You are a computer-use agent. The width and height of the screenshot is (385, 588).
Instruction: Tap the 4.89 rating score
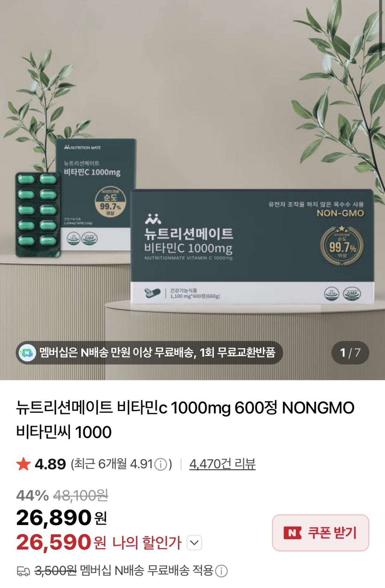coord(50,464)
